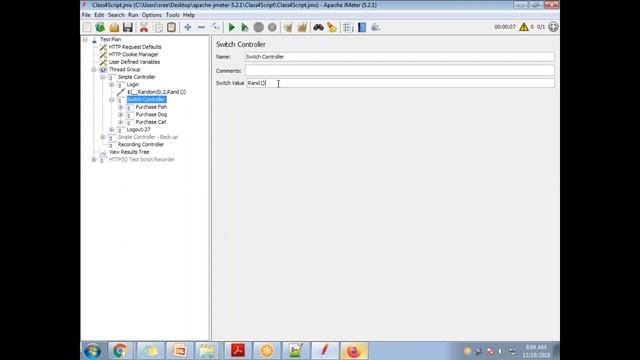Click the Collapse All minus icon
The image size is (640, 360).
[x=201, y=27]
